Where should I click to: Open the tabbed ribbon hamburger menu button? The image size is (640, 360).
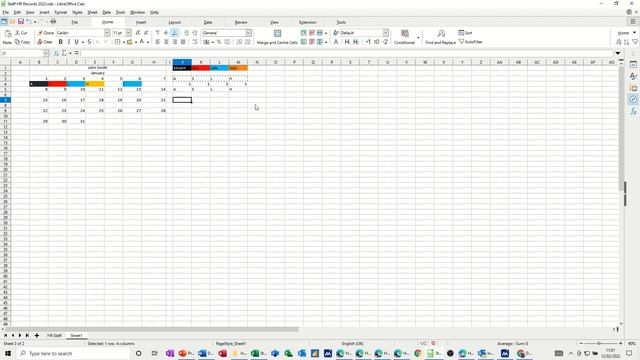pyautogui.click(x=633, y=22)
